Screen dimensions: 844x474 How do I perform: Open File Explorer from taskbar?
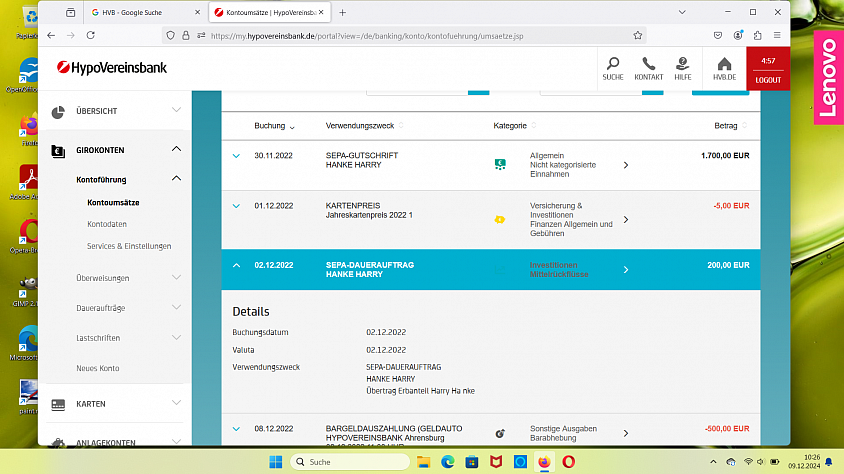(424, 462)
